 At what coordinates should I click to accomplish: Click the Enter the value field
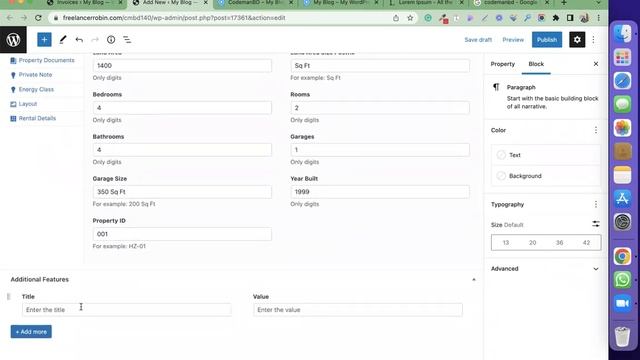(358, 310)
